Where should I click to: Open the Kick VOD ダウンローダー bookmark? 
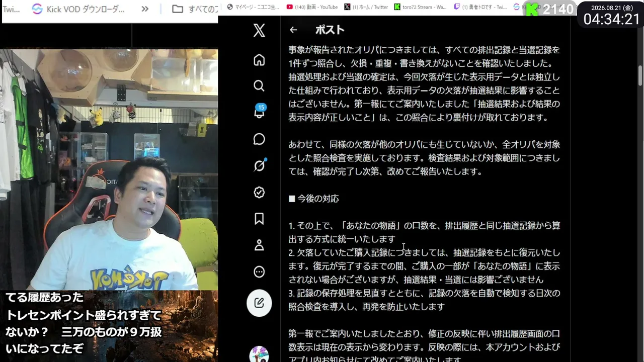[x=78, y=9]
